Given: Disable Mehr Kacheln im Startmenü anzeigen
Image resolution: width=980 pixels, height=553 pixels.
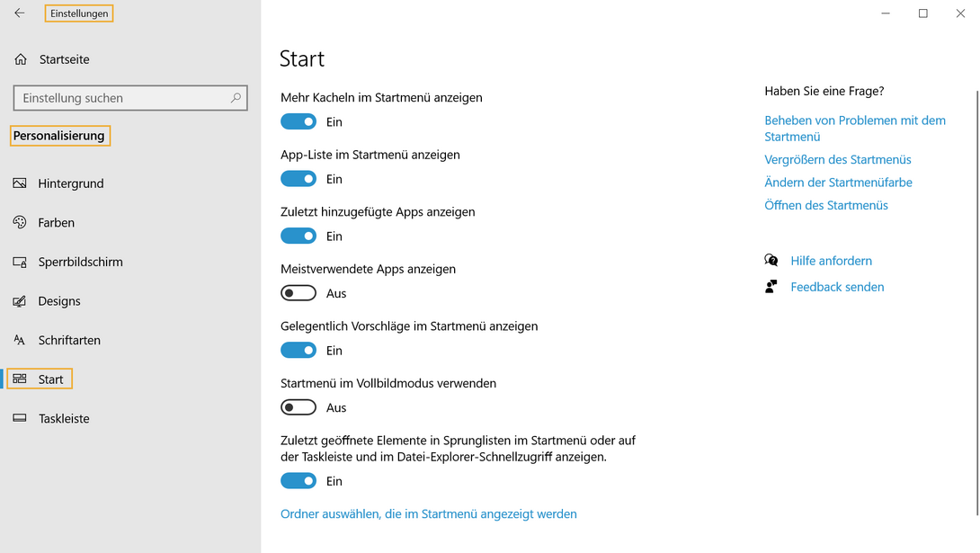Looking at the screenshot, I should click(298, 121).
